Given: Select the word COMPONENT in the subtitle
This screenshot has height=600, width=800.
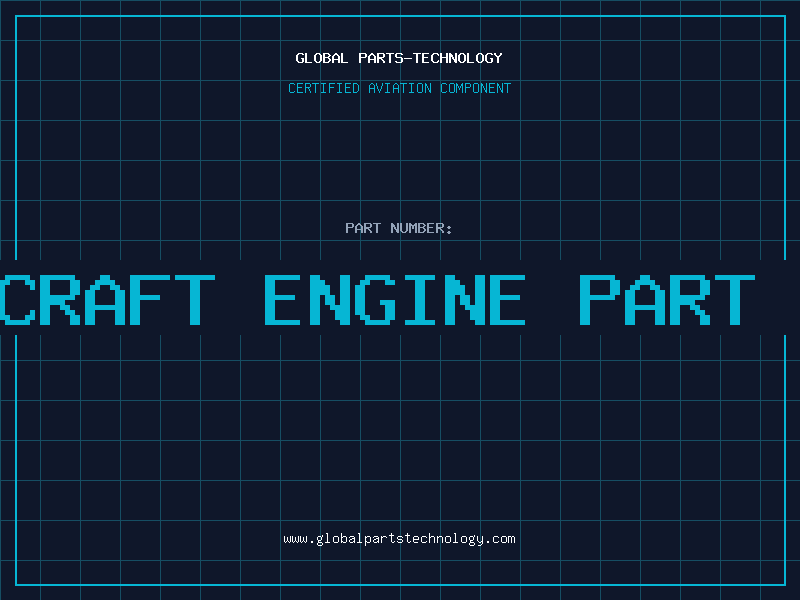Looking at the screenshot, I should (475, 88).
